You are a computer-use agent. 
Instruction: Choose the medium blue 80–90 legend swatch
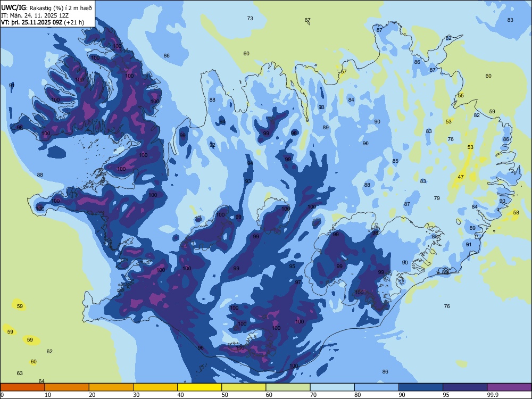[x=377, y=387]
